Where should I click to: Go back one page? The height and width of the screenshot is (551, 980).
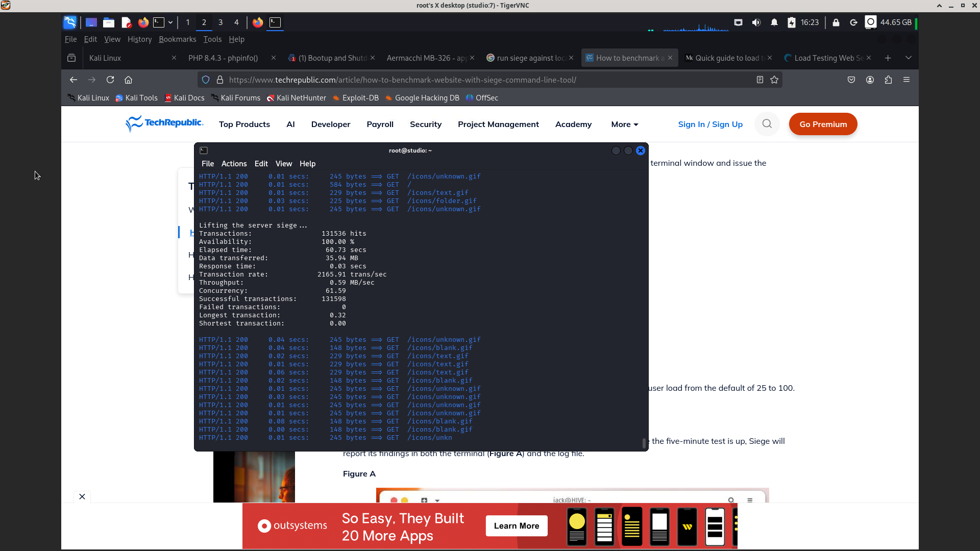pos(73,80)
